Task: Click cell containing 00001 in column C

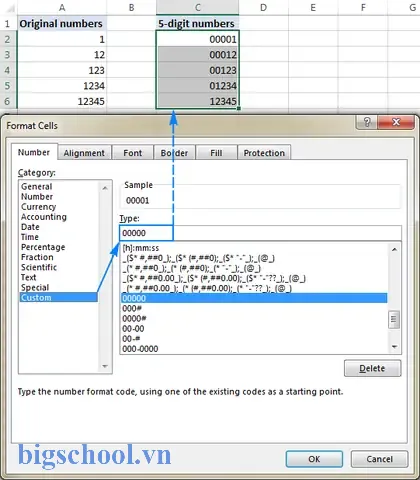Action: point(198,39)
